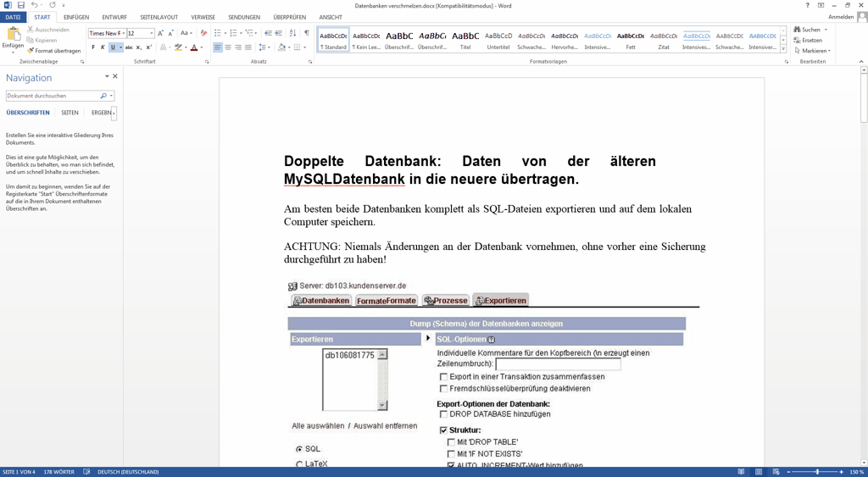Toggle bold formatting
The image size is (868, 477).
[93, 48]
